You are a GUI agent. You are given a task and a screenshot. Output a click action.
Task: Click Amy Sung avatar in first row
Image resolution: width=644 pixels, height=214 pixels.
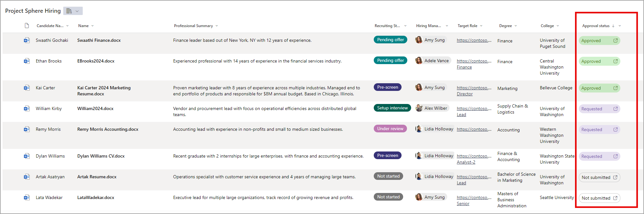click(419, 40)
